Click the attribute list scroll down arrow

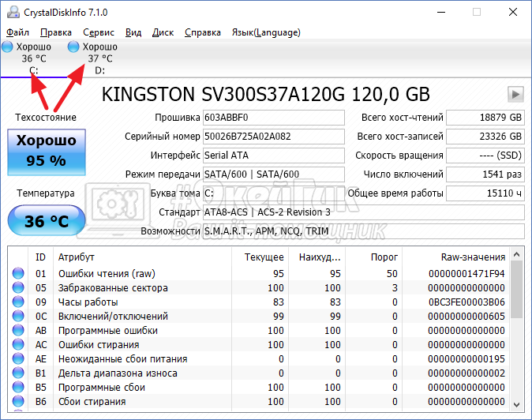tap(517, 404)
